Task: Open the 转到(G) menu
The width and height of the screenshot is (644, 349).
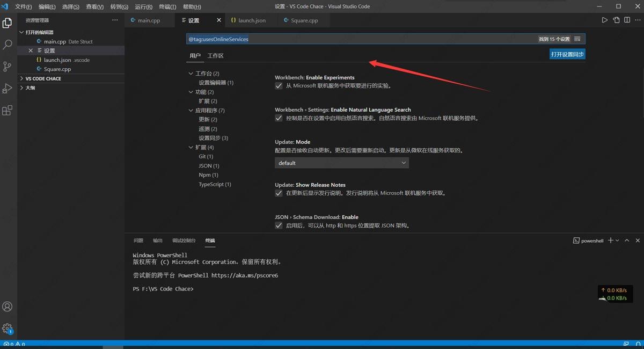Action: tap(119, 7)
